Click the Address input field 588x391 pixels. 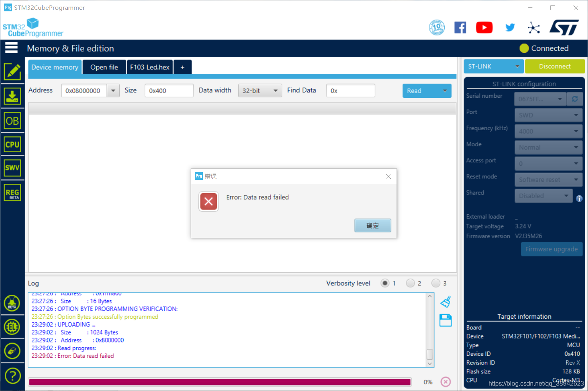(x=84, y=91)
